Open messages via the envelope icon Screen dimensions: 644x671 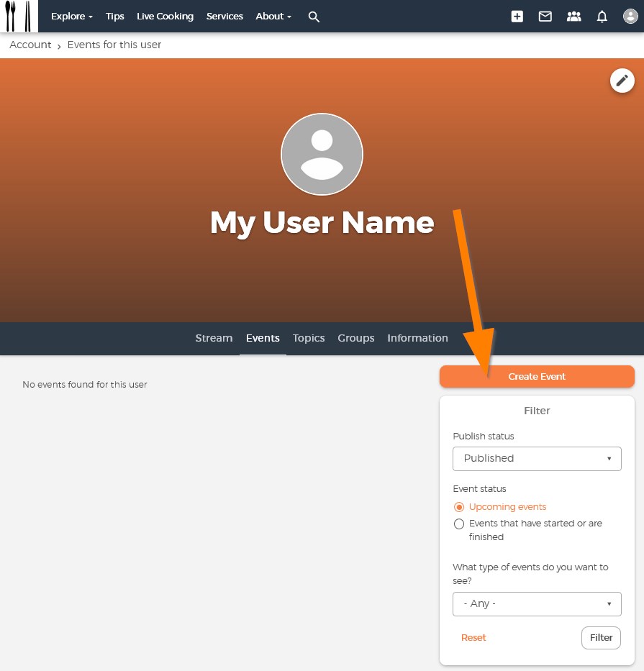(x=545, y=17)
